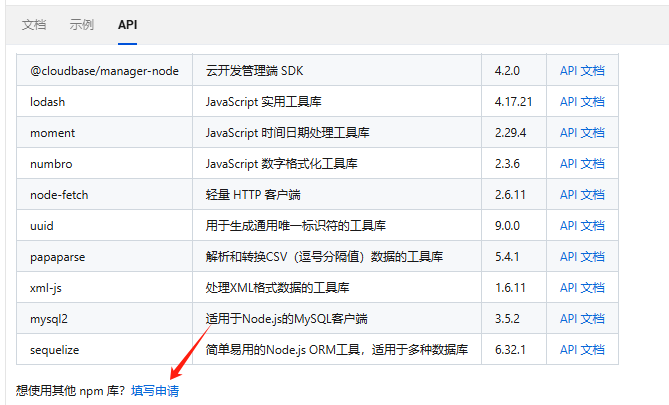Screen dimensions: 669x405
Task: Open API 文档 link for moment
Action: 582,133
